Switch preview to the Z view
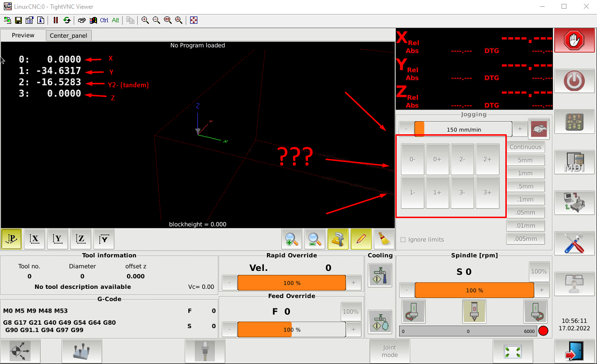 click(81, 239)
